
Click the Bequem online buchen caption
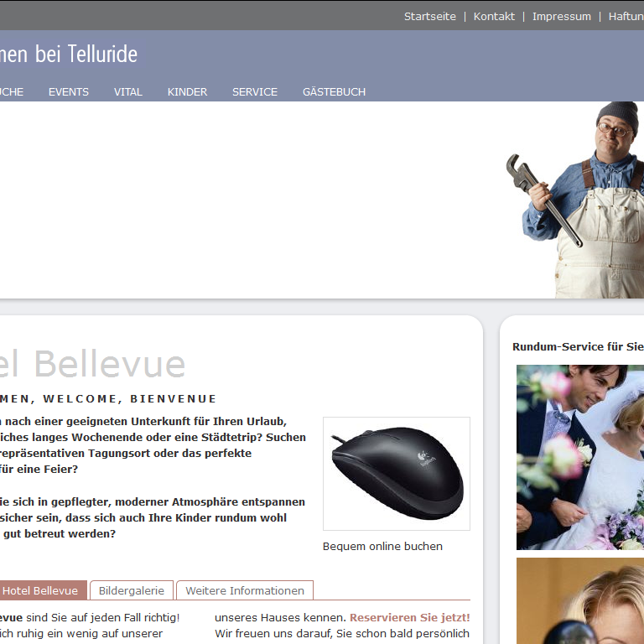point(382,546)
